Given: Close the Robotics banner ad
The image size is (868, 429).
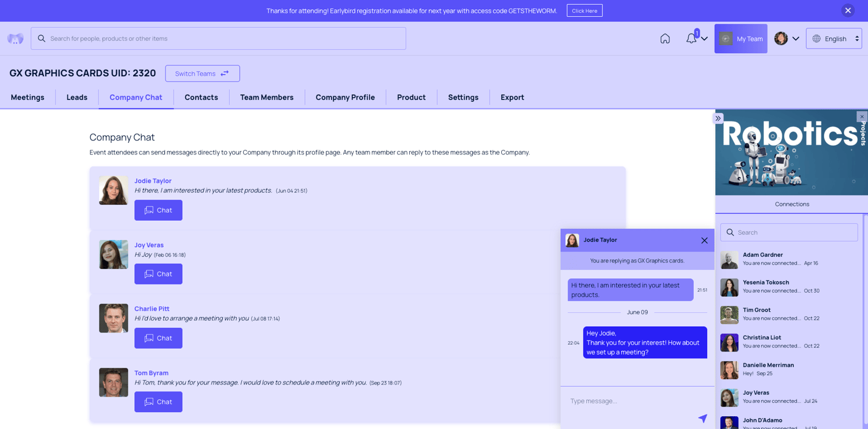Looking at the screenshot, I should click(x=862, y=117).
